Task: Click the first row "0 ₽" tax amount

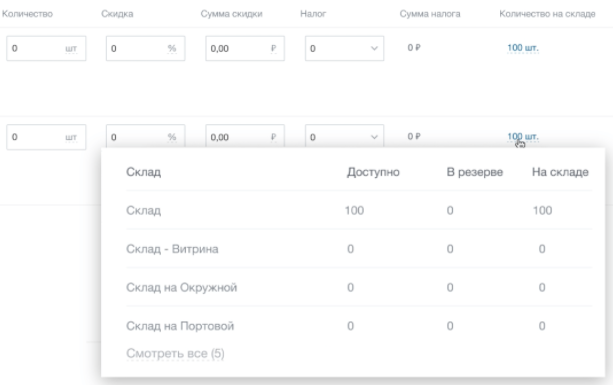Action: point(414,48)
